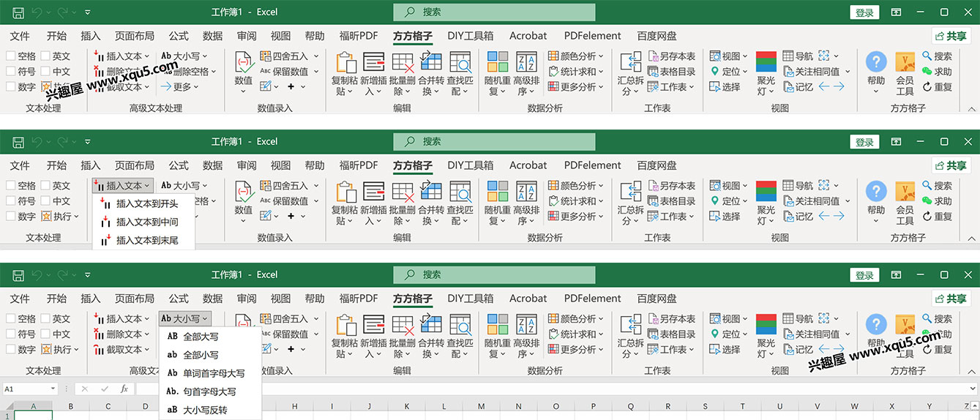Click 查找匹配 icon in bottom Excel window
The image size is (980, 420).
click(x=460, y=325)
